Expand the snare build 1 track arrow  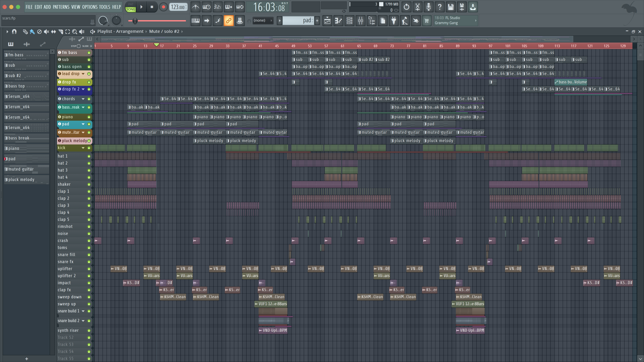(83, 311)
